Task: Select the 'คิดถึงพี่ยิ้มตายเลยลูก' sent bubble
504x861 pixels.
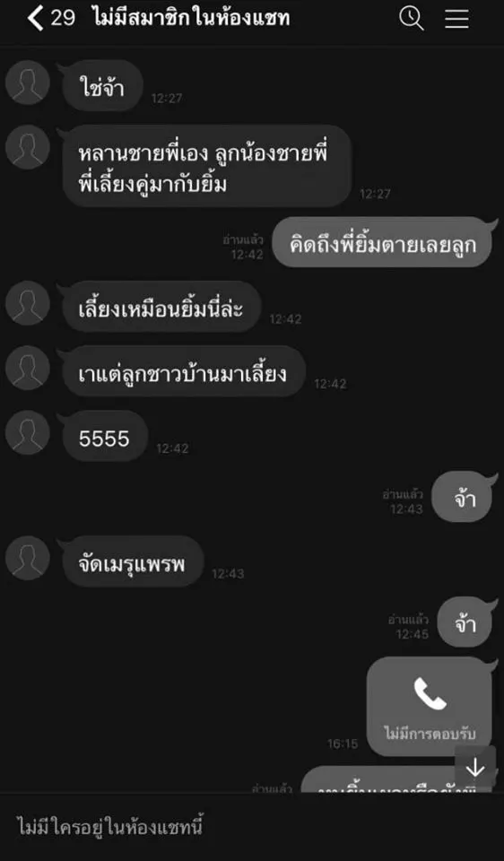Action: [x=382, y=242]
